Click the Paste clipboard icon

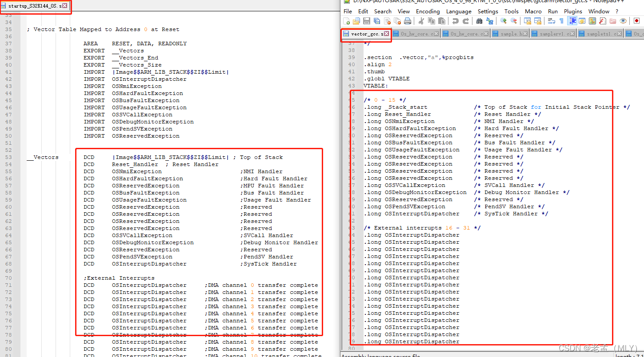point(442,21)
